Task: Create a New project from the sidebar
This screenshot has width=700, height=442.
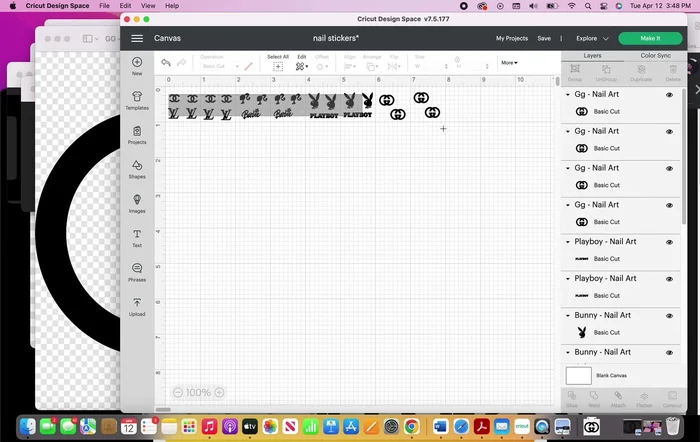Action: click(137, 66)
